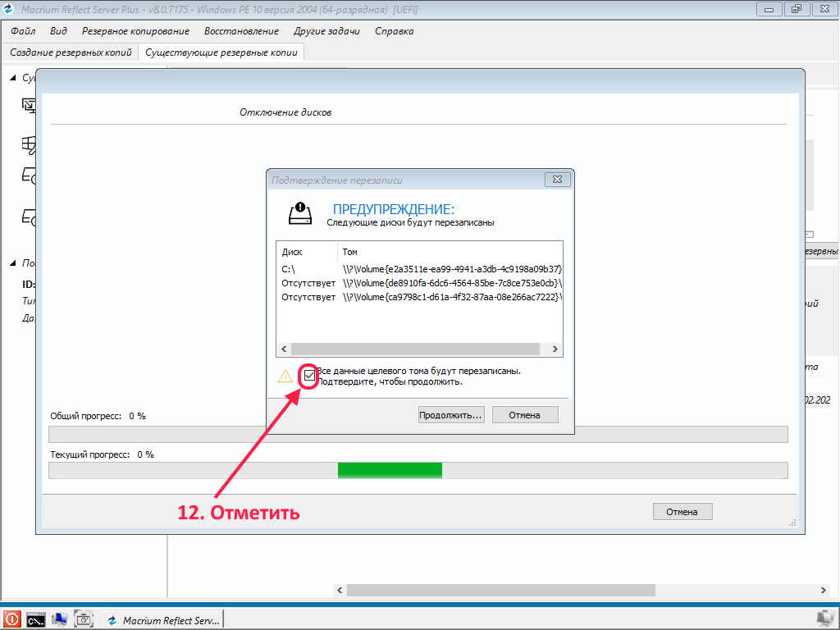The width and height of the screenshot is (840, 630).
Task: Open the Резервное копирование menu
Action: (135, 31)
